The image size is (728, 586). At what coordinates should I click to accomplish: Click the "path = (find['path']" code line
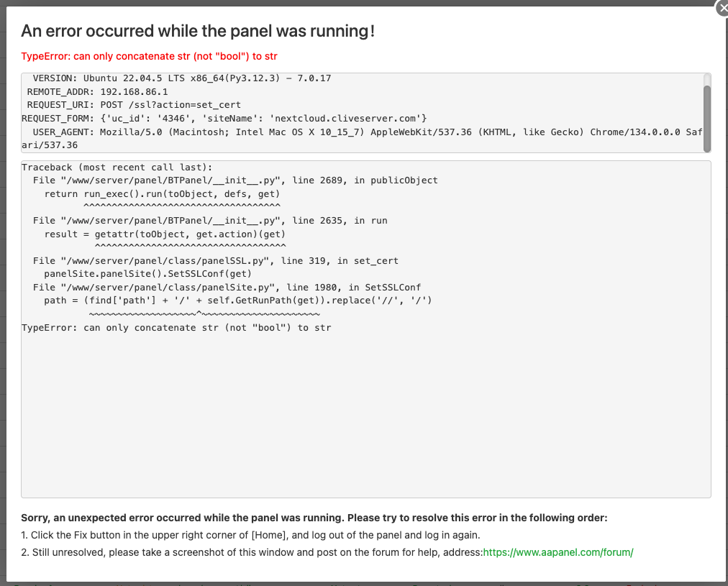coord(237,301)
